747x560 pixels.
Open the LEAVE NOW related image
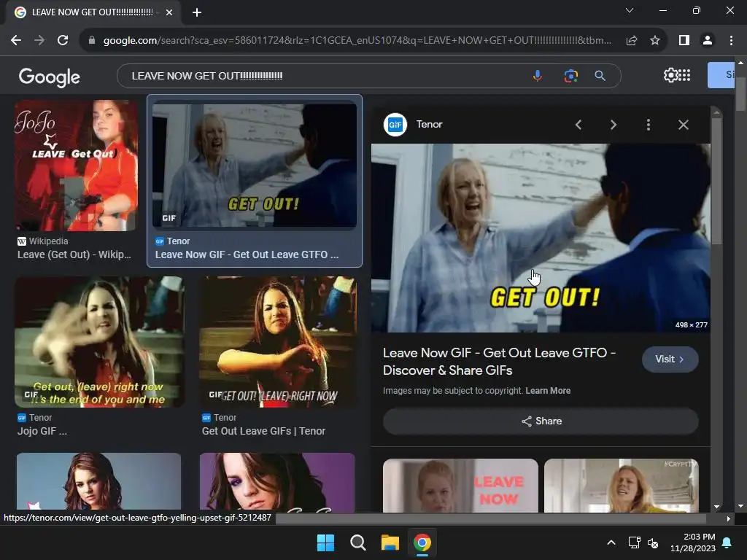460,486
